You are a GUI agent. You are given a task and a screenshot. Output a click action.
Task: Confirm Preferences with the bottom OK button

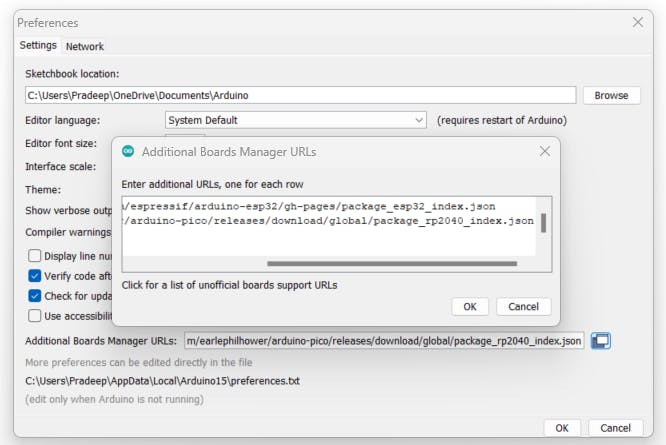[x=562, y=428]
